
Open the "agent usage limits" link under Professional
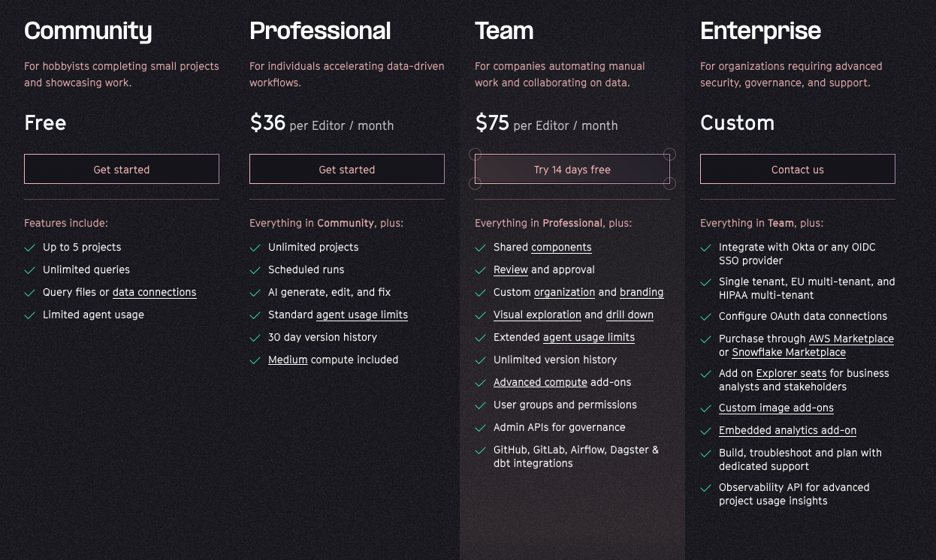[x=361, y=315]
